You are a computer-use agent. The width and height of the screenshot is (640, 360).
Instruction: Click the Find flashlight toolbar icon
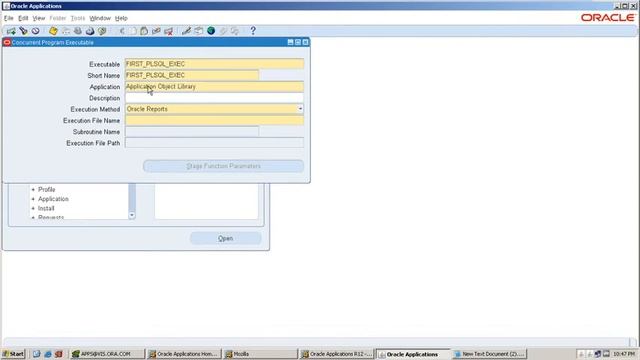(23, 31)
